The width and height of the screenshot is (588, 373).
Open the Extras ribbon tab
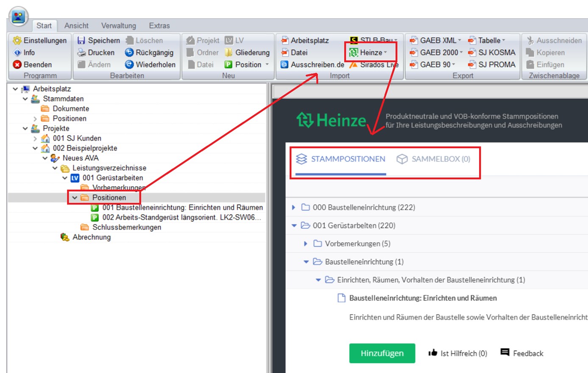[x=159, y=25]
